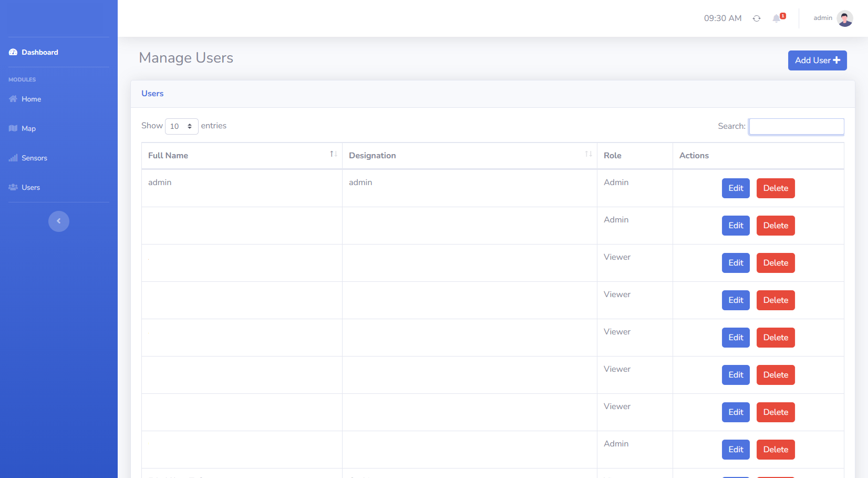Click the Dashboard gauge icon in the sidebar
Screen dimensions: 868x478
point(13,52)
